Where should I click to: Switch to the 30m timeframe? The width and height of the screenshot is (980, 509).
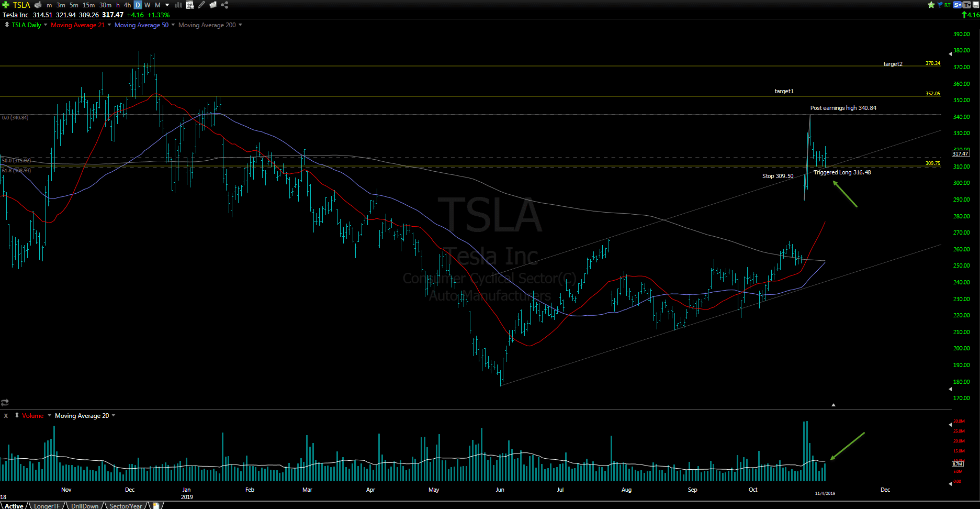click(105, 5)
